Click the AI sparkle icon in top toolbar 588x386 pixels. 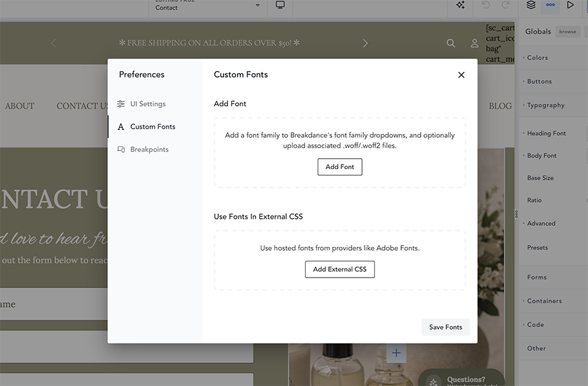[x=461, y=5]
